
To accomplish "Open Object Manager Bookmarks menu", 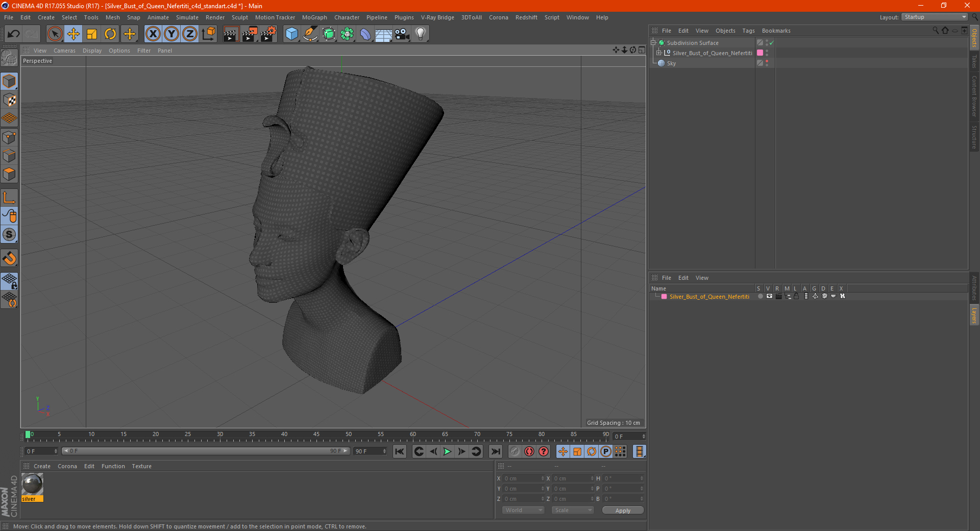I will pos(776,31).
